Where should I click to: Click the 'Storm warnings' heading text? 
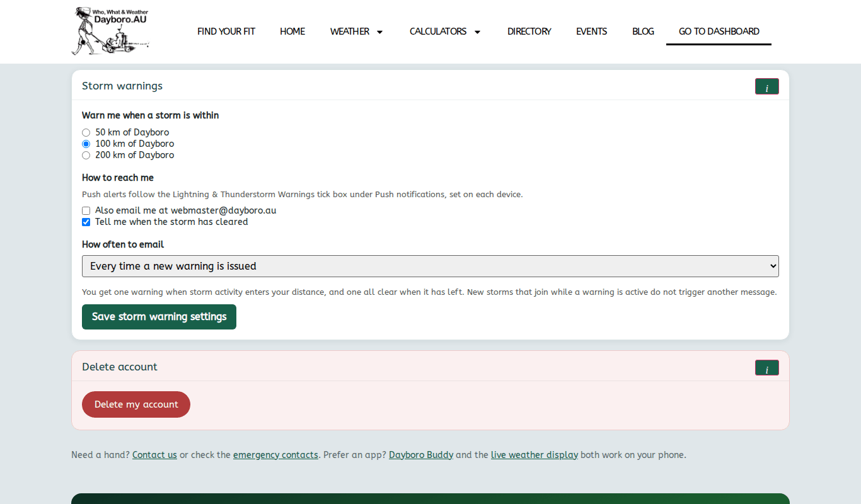click(x=122, y=86)
